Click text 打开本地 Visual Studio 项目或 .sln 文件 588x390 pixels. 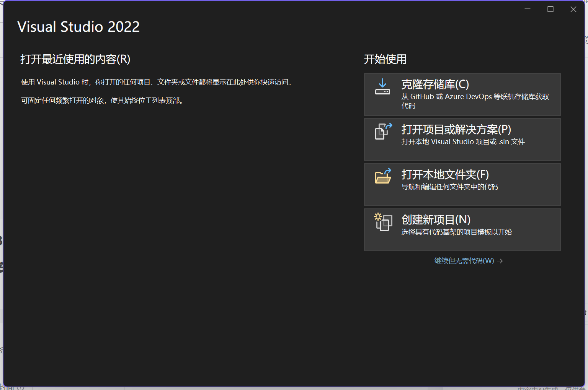tap(463, 142)
